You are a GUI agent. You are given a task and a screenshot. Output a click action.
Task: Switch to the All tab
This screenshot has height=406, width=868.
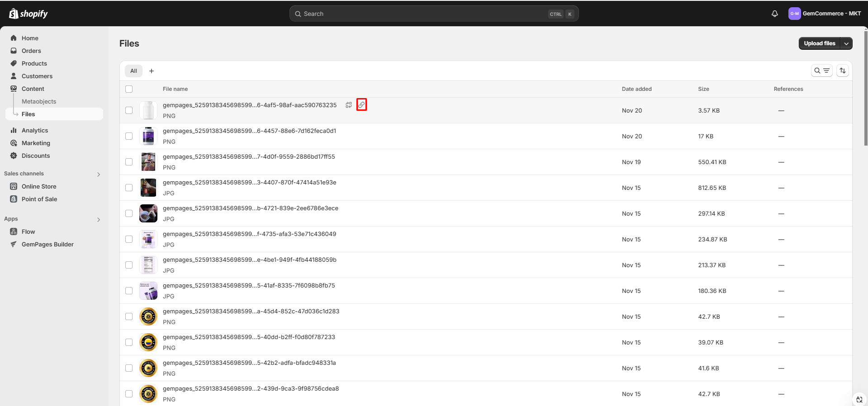tap(133, 71)
